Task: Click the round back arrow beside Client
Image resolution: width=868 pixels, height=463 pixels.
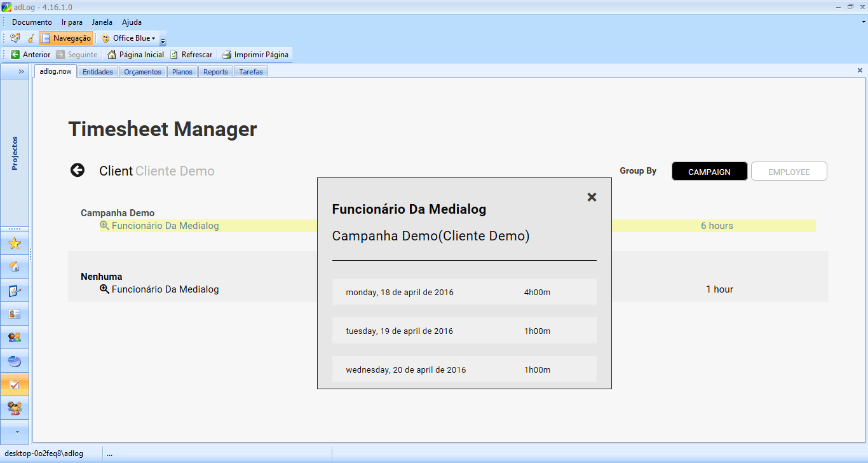Action: pyautogui.click(x=78, y=170)
